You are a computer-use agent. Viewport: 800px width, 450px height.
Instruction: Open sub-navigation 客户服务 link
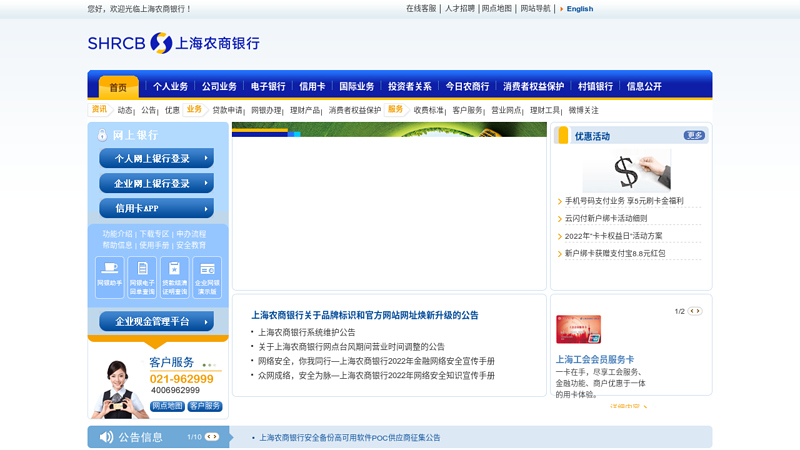click(467, 110)
